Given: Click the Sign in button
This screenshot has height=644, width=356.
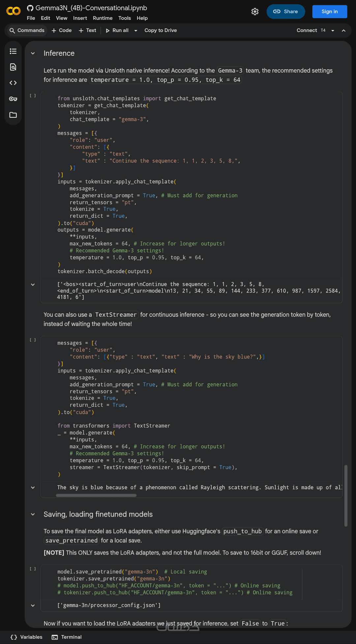Looking at the screenshot, I should coord(329,12).
